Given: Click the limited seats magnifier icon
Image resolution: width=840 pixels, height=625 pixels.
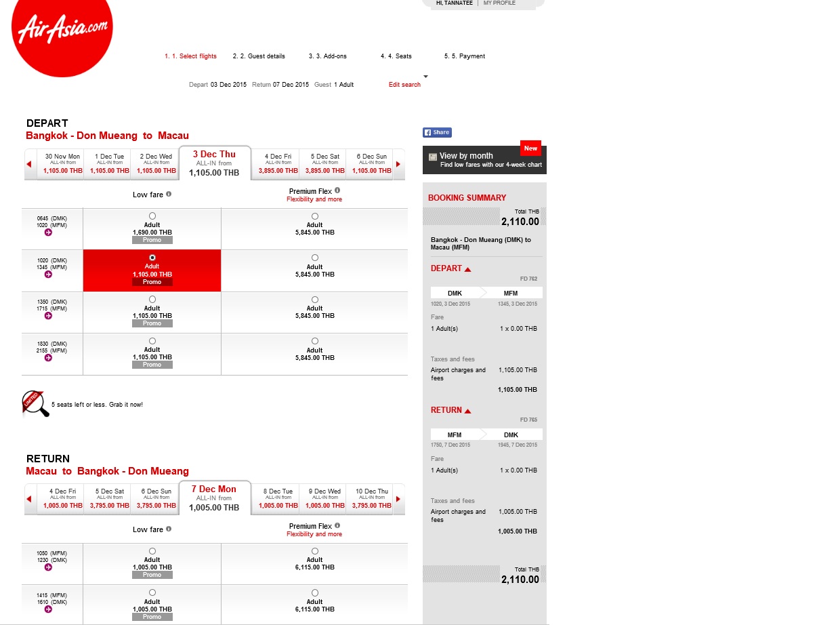Looking at the screenshot, I should tap(35, 404).
